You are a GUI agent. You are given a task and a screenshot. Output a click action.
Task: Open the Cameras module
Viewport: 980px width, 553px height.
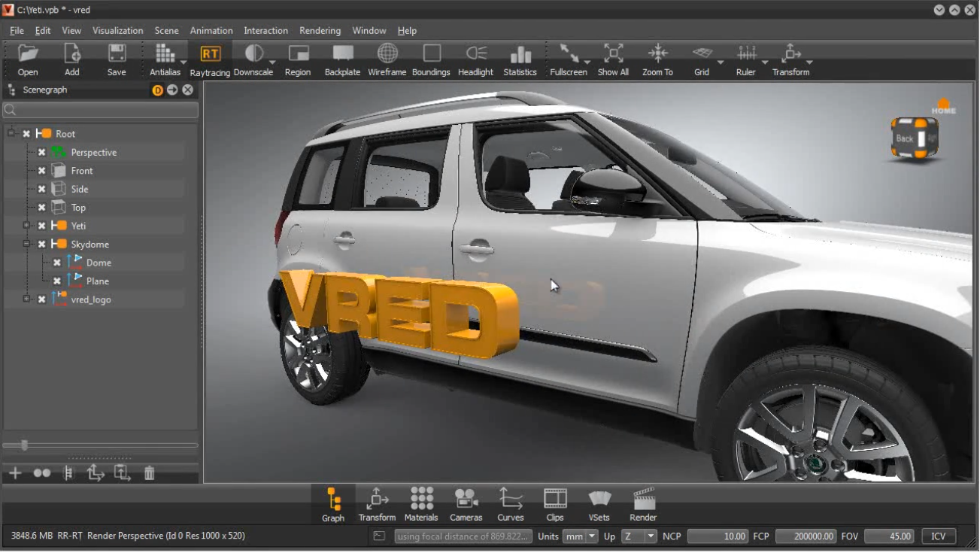(x=466, y=504)
